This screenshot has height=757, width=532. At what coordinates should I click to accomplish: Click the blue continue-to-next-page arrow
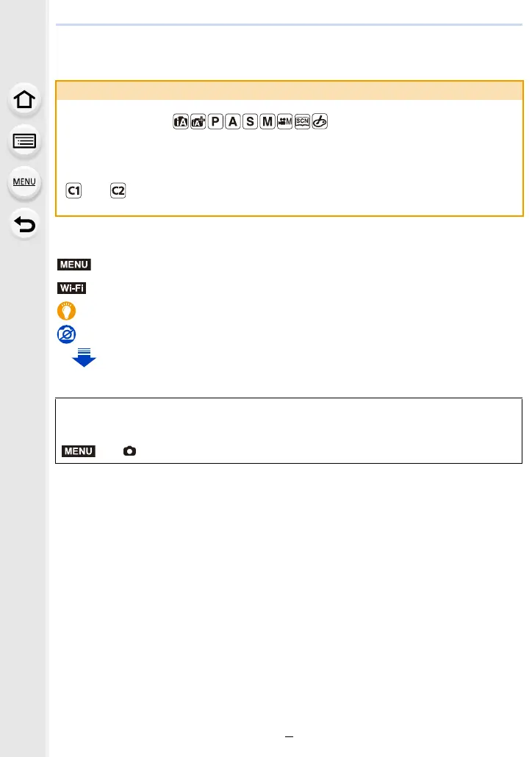coord(84,358)
